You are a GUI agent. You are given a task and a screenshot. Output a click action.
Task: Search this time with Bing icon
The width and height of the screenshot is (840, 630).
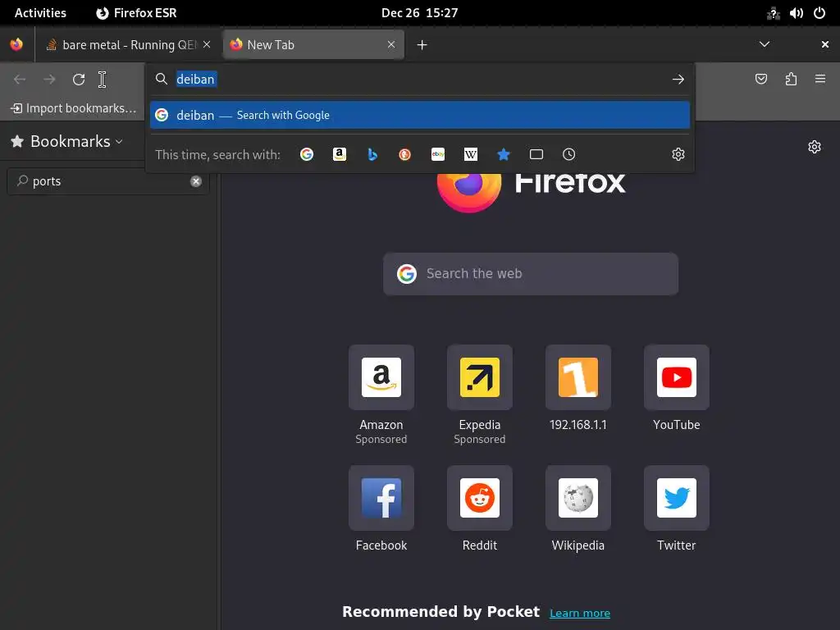[372, 154]
